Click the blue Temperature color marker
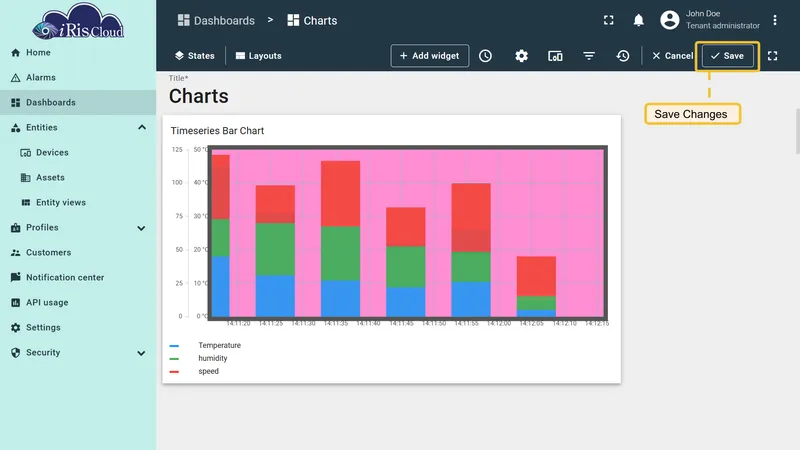This screenshot has height=450, width=800. (174, 346)
